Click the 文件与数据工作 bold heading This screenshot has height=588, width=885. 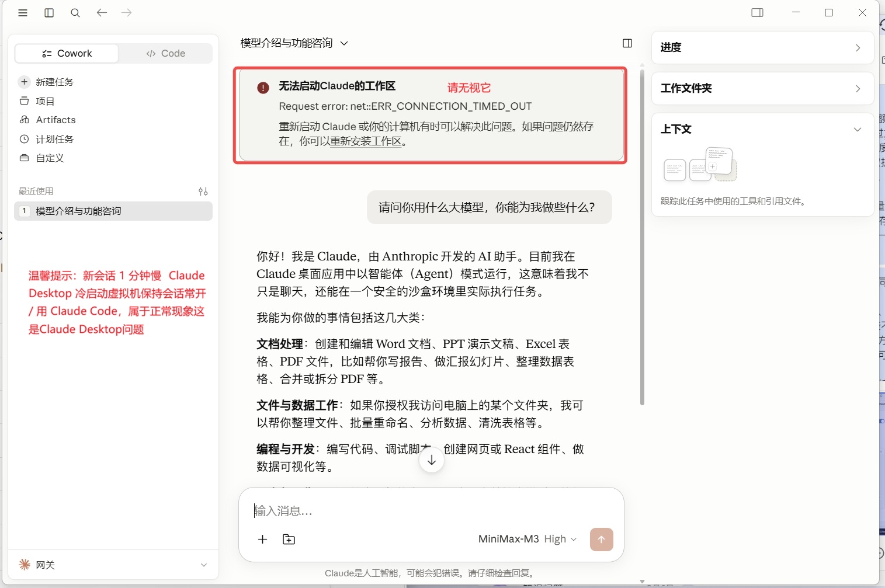[297, 405]
